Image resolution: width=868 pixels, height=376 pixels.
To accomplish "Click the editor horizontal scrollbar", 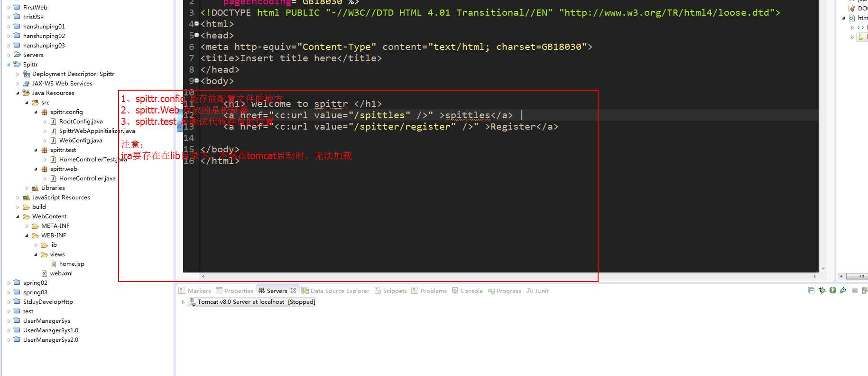I will (508, 276).
